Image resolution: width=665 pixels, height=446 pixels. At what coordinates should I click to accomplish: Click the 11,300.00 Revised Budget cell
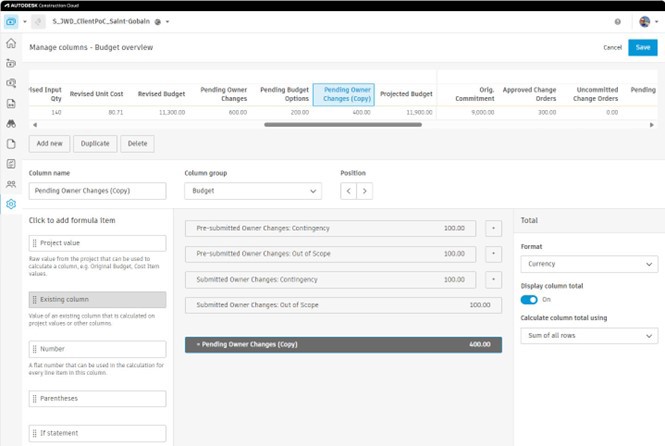coord(172,113)
